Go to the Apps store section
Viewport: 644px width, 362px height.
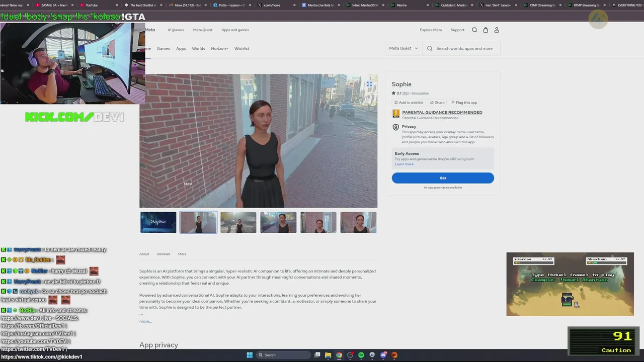click(x=181, y=49)
